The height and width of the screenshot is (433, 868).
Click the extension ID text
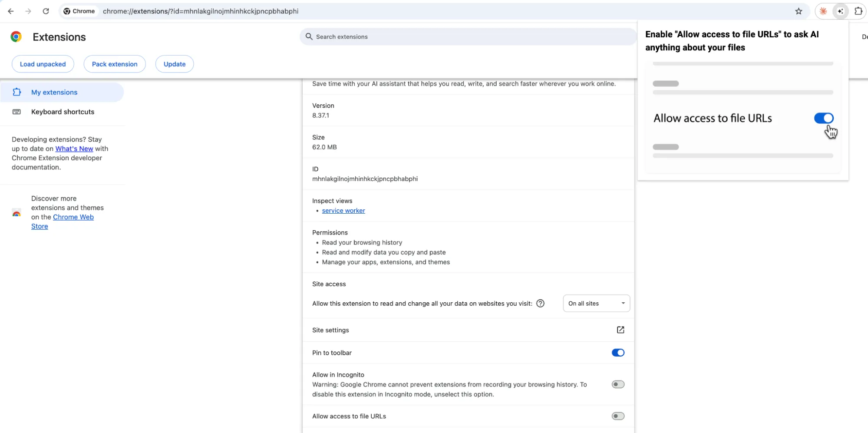365,179
